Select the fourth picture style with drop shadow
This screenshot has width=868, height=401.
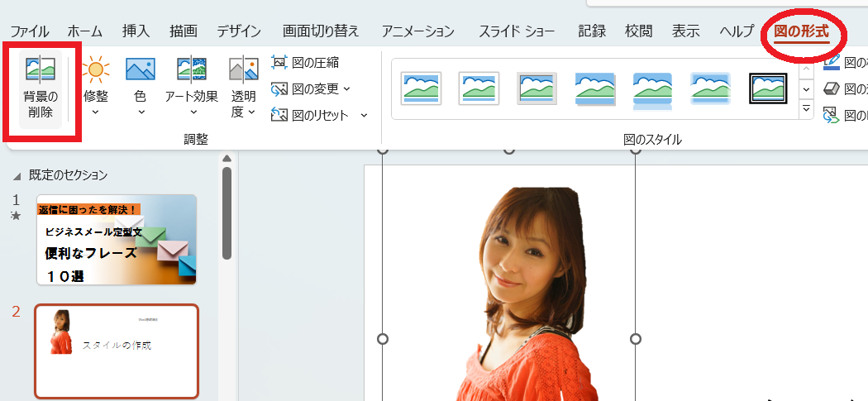[x=594, y=88]
